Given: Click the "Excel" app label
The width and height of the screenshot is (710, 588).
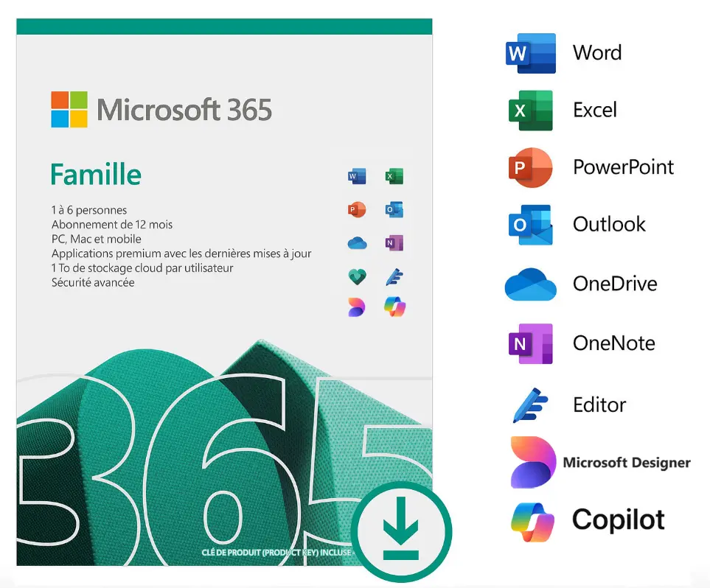Looking at the screenshot, I should coord(595,110).
